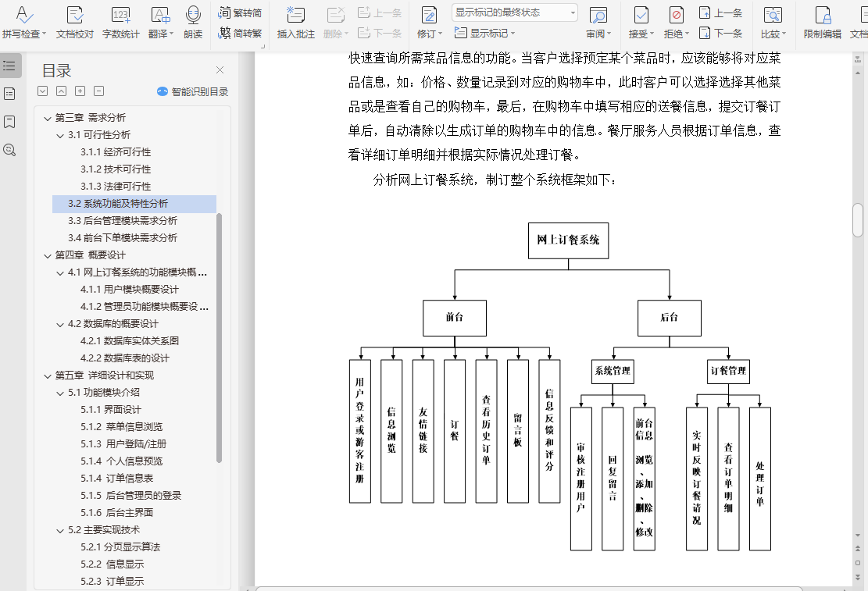The width and height of the screenshot is (868, 591).
Task: Go to next change (下一条) beside 拒绝
Action: coord(721,34)
